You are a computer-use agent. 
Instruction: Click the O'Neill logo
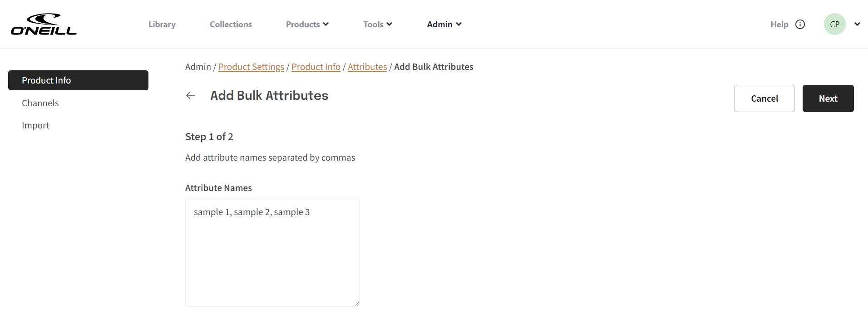tap(44, 24)
